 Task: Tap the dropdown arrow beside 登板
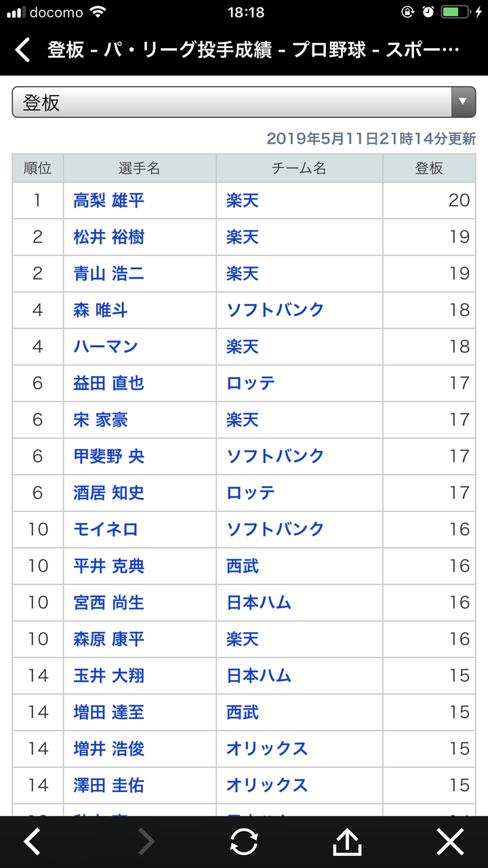pyautogui.click(x=463, y=102)
